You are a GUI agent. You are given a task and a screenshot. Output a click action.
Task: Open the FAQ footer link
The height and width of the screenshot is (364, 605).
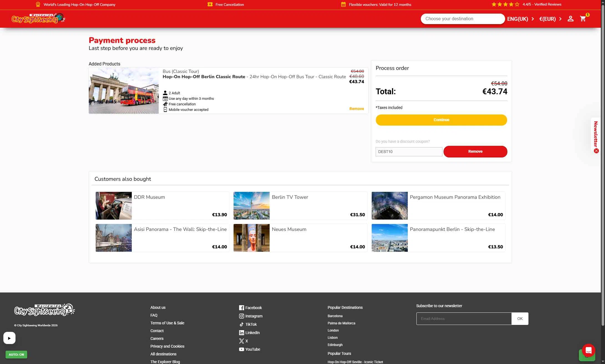click(x=154, y=315)
